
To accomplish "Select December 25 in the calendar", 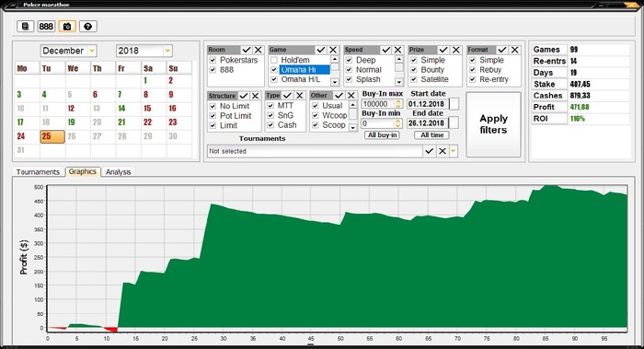I will tap(52, 136).
